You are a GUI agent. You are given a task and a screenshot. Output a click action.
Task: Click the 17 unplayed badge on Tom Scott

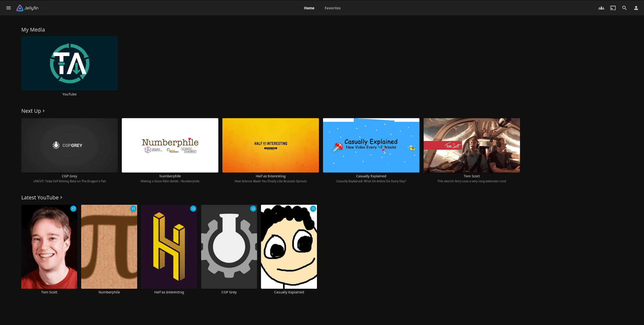click(x=73, y=209)
